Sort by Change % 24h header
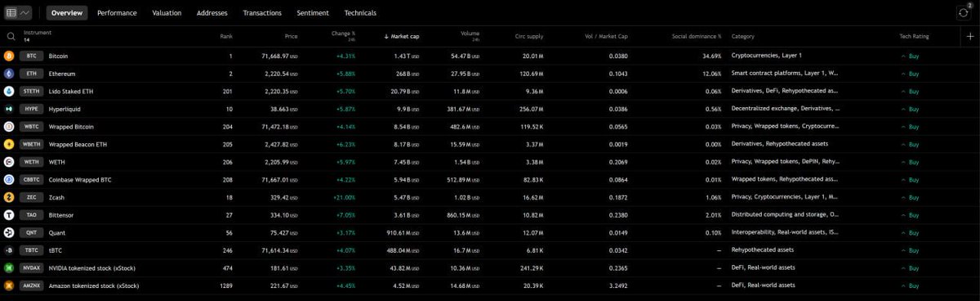 [x=343, y=36]
